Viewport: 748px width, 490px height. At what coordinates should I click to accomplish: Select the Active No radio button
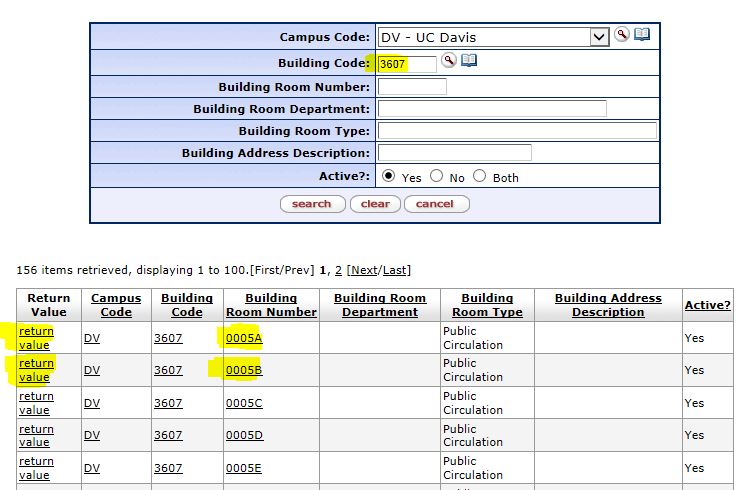pyautogui.click(x=436, y=176)
